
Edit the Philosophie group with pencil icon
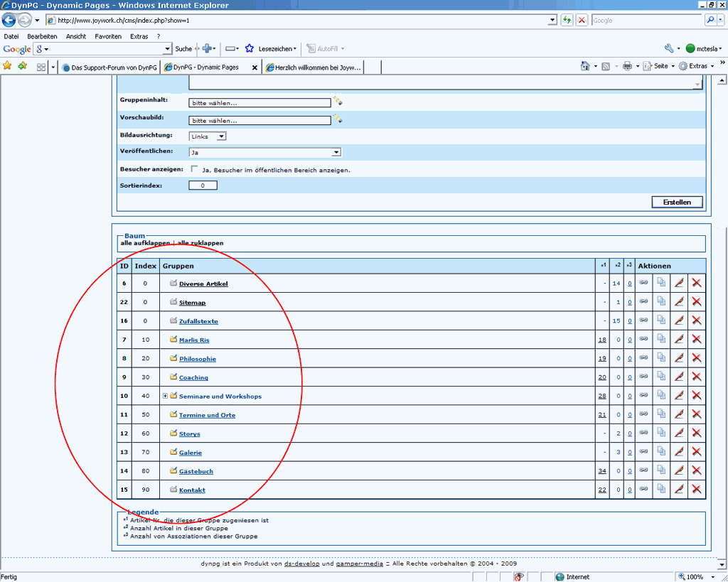[x=679, y=357]
